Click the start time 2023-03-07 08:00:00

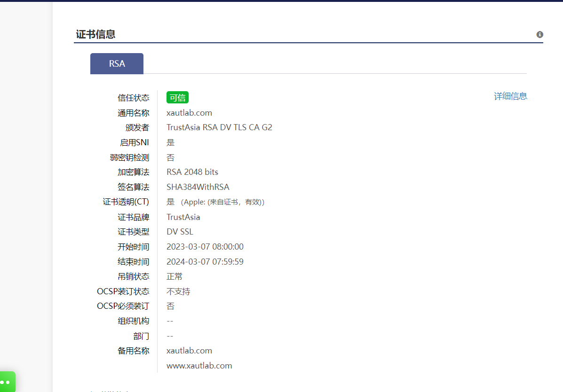point(205,247)
